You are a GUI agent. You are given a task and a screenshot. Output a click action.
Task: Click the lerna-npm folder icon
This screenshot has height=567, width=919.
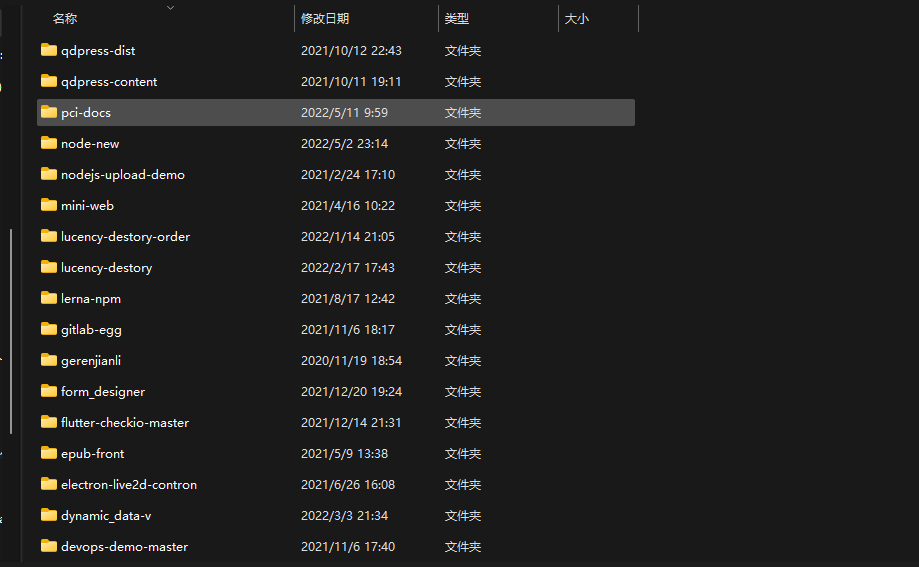49,298
